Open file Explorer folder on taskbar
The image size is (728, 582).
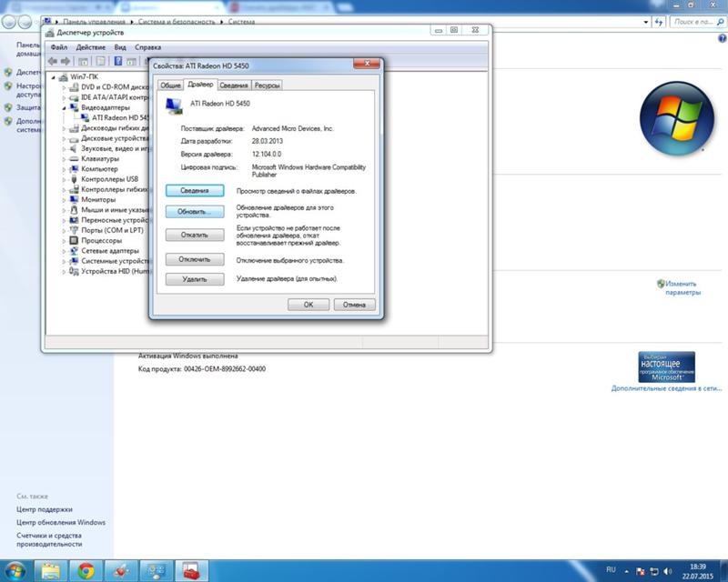[51, 571]
